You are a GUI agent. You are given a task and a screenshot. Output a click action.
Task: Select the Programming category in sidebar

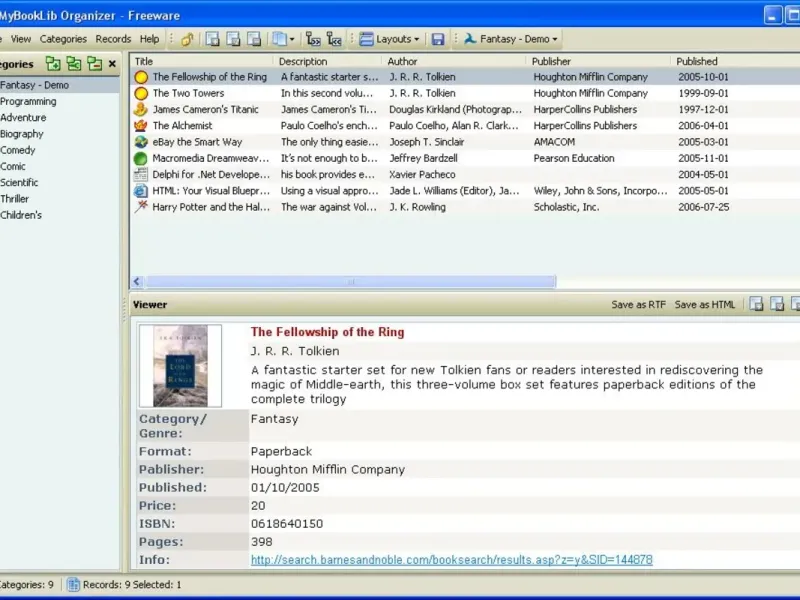tap(28, 101)
